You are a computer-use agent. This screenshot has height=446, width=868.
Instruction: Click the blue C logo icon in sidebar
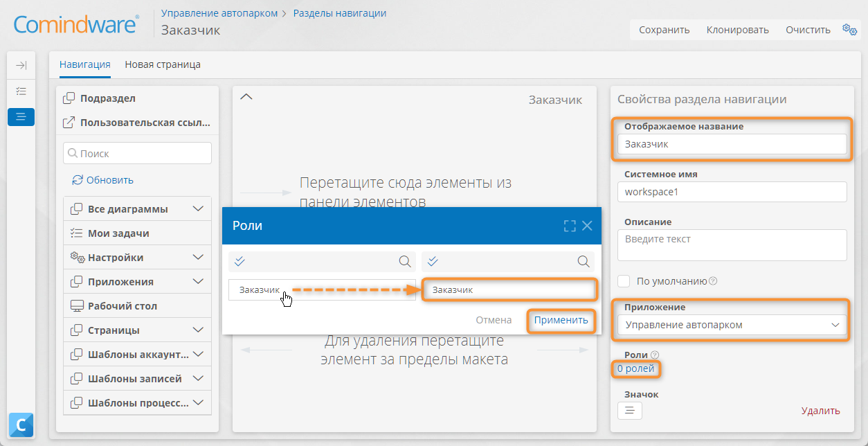[21, 424]
